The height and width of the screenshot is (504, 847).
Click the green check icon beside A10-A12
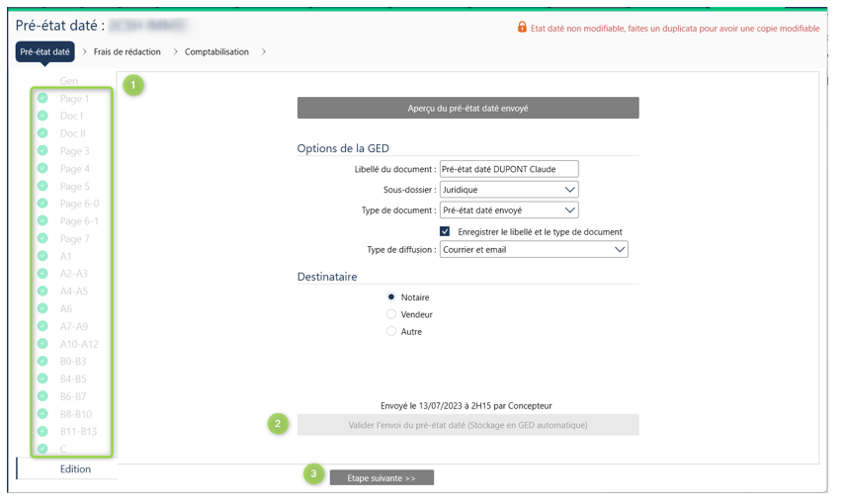pos(42,344)
